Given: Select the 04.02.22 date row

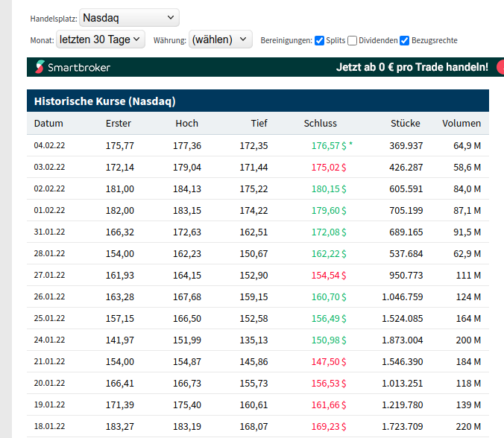Looking at the screenshot, I should pyautogui.click(x=49, y=145).
